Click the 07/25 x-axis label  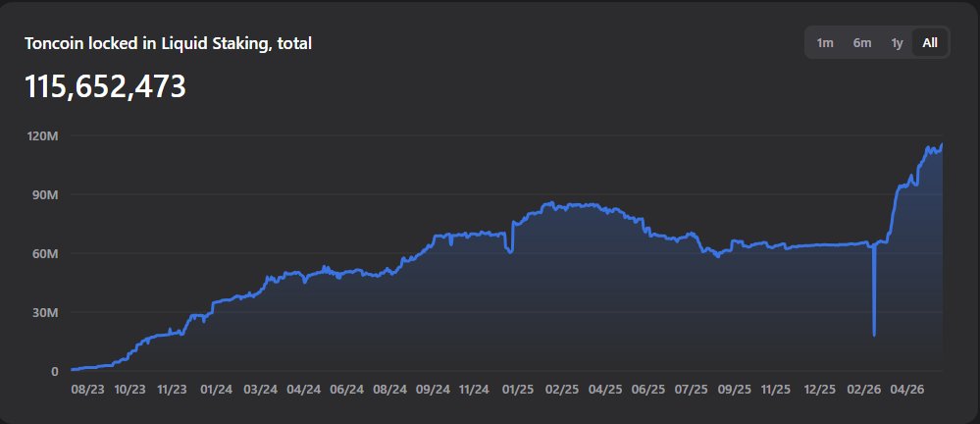692,389
